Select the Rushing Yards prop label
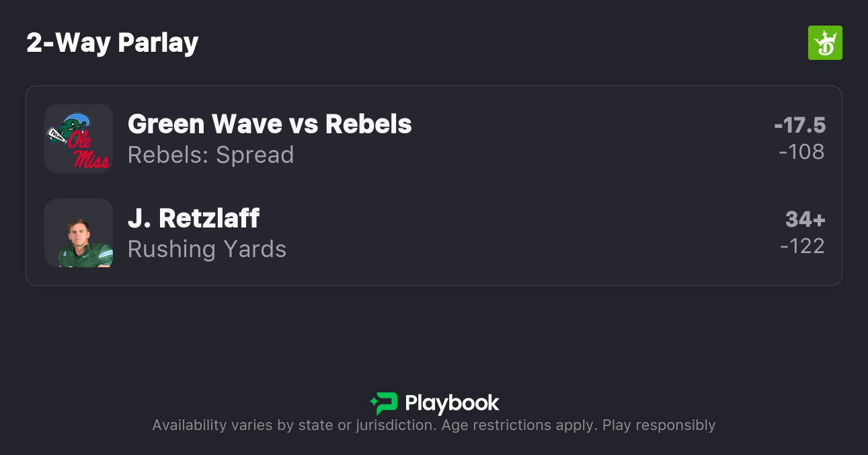Image resolution: width=868 pixels, height=455 pixels. [x=207, y=249]
